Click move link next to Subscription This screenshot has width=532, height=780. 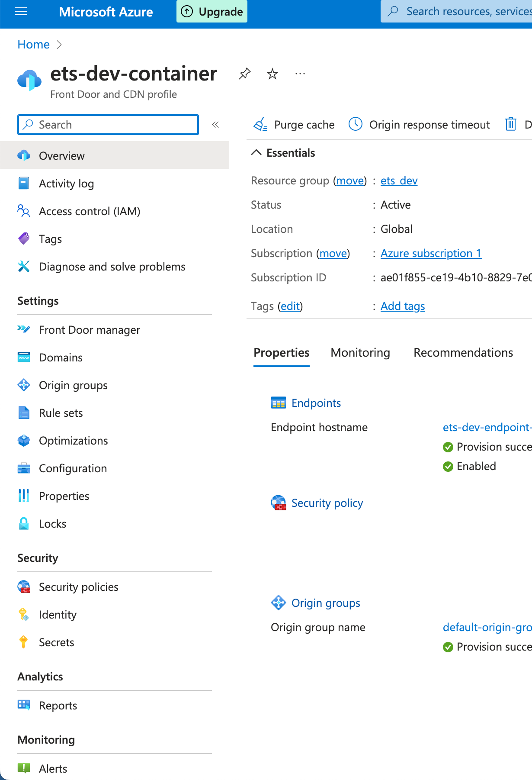[333, 253]
